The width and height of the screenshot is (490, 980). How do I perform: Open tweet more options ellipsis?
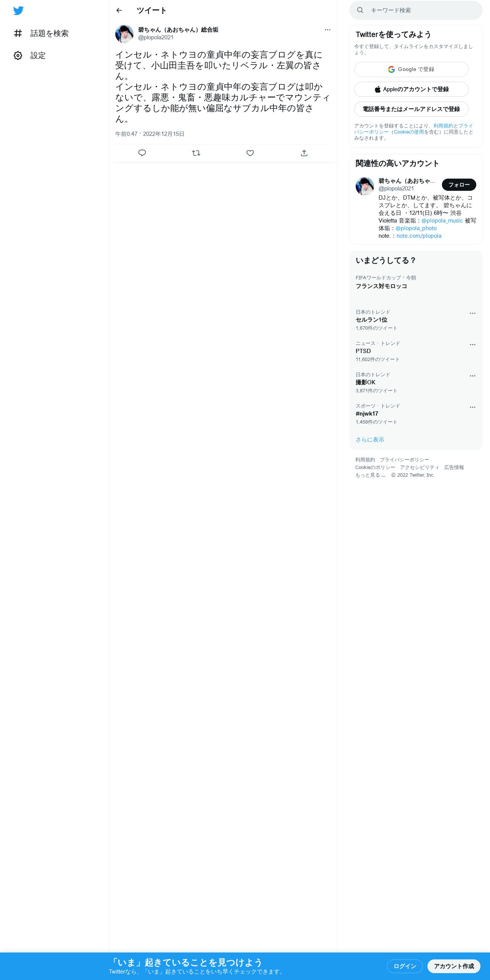(327, 30)
